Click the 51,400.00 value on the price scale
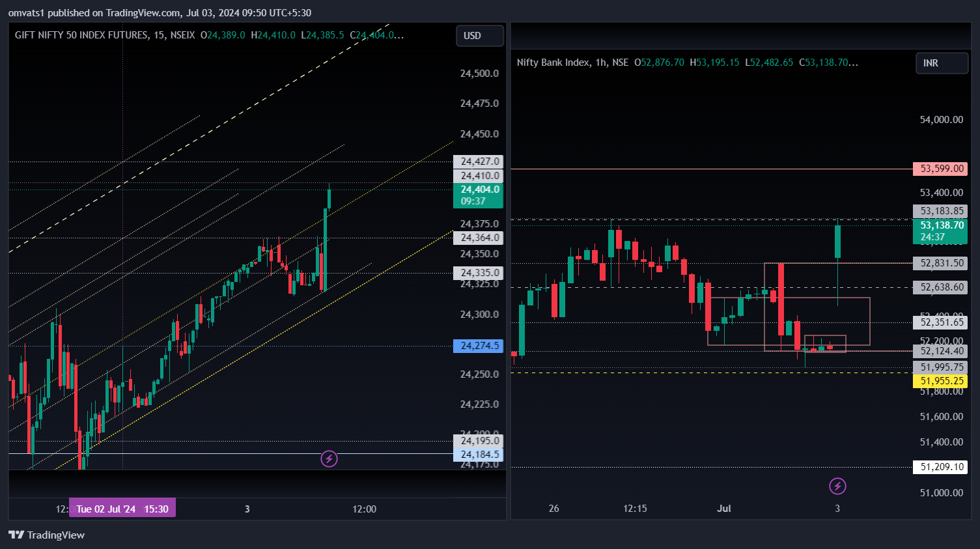The image size is (980, 549). (x=941, y=442)
